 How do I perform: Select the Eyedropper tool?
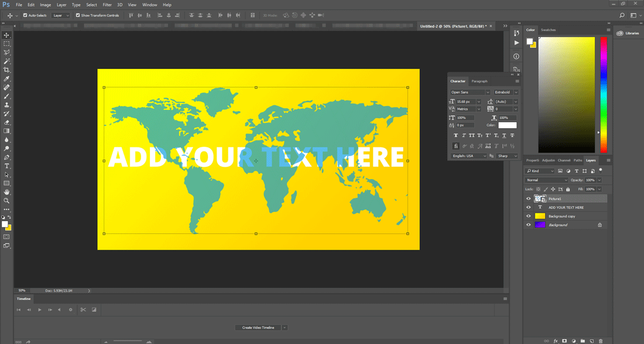6,79
